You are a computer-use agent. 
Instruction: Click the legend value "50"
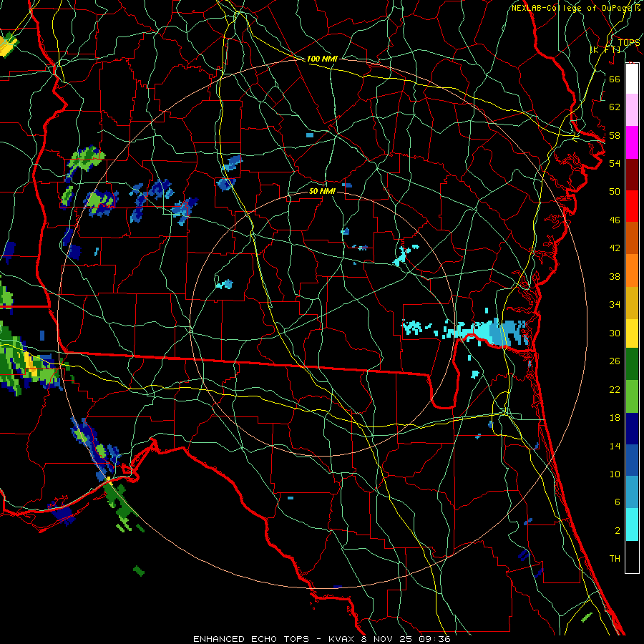point(615,192)
